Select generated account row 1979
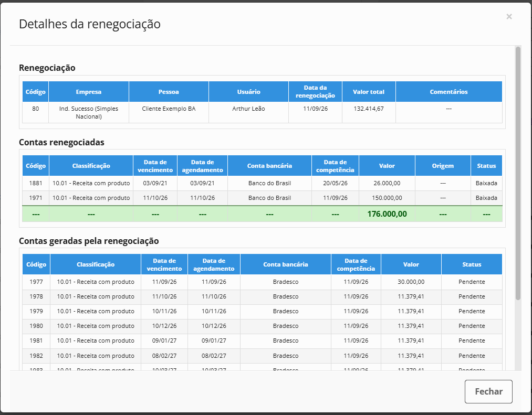The height and width of the screenshot is (415, 532). tap(262, 311)
